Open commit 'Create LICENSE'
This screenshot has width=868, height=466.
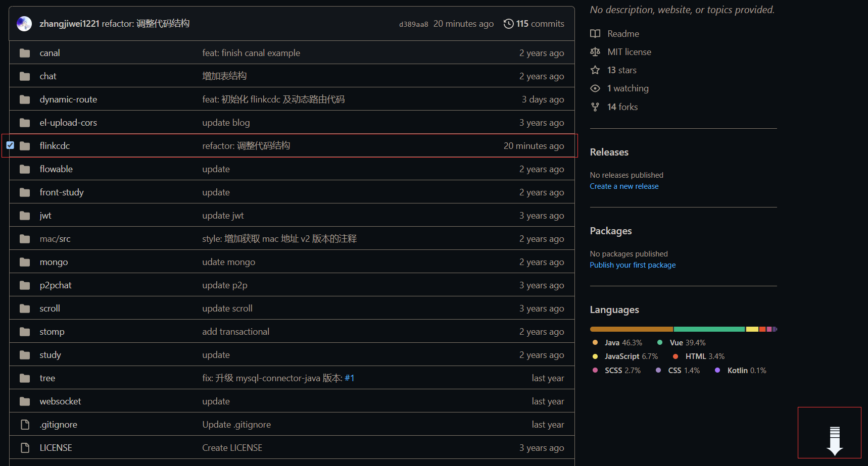click(232, 448)
